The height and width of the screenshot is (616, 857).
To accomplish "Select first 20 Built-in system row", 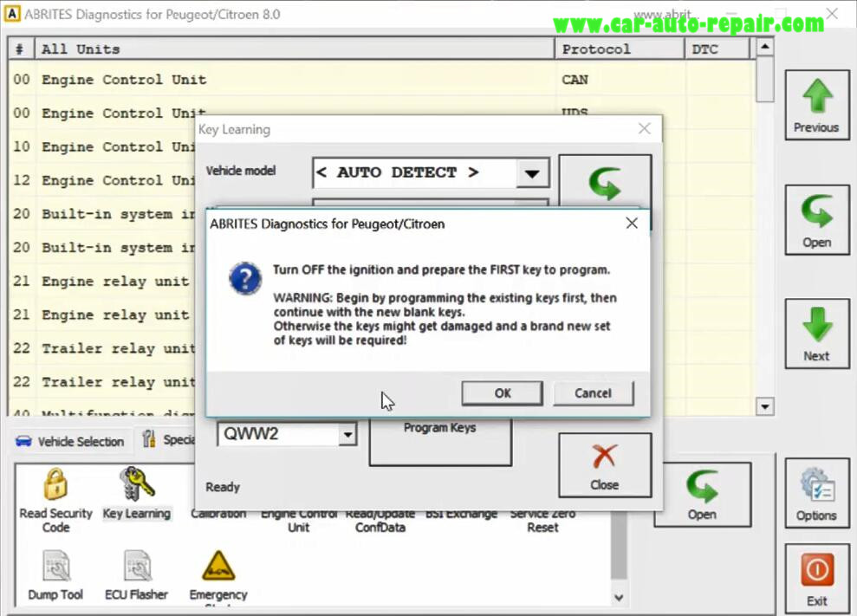I will tap(102, 214).
